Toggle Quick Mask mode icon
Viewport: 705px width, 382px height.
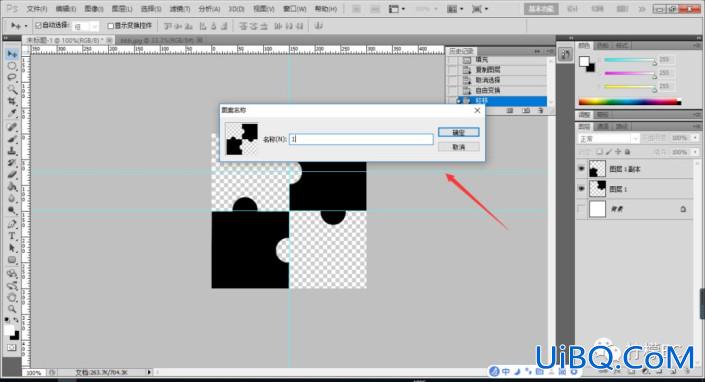click(12, 347)
